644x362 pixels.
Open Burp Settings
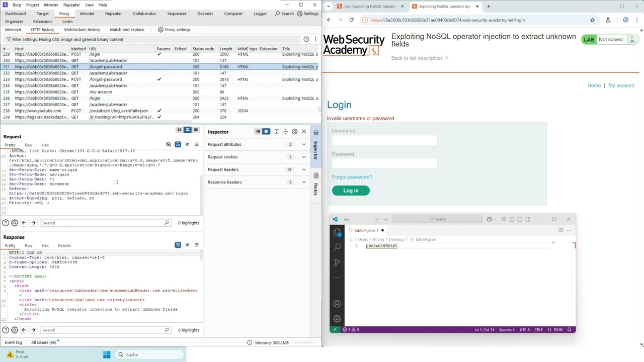click(308, 14)
